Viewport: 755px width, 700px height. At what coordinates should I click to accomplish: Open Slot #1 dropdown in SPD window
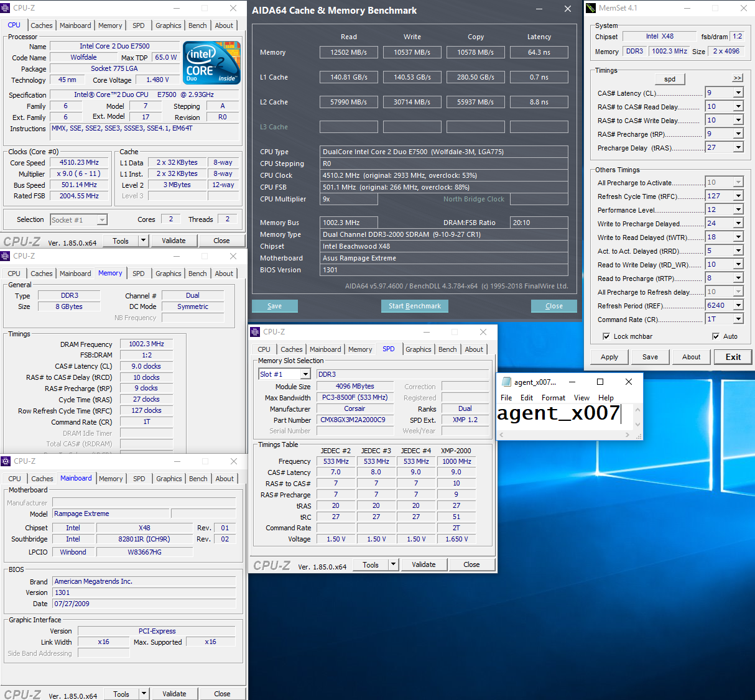coord(305,374)
